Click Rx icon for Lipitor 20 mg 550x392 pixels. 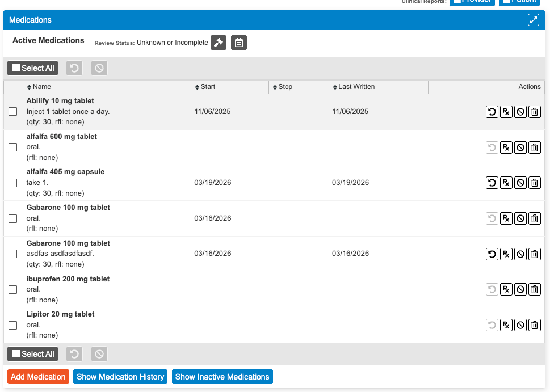[x=506, y=325]
